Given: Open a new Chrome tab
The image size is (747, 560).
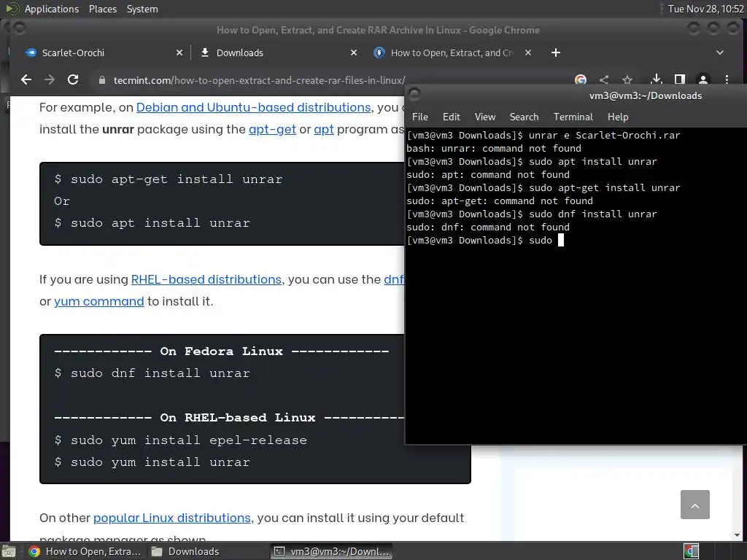Looking at the screenshot, I should [555, 52].
